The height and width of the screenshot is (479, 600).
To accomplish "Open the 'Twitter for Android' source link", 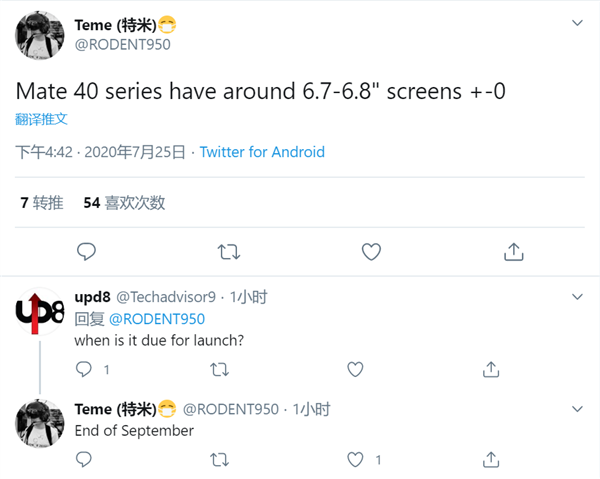I will coord(262,152).
